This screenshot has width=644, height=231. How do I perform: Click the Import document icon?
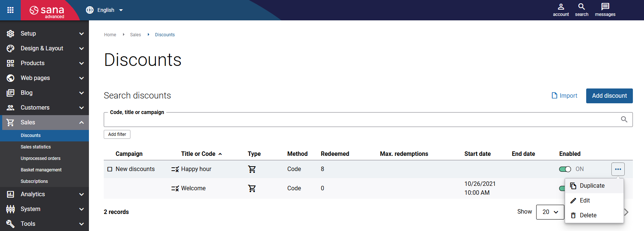554,96
